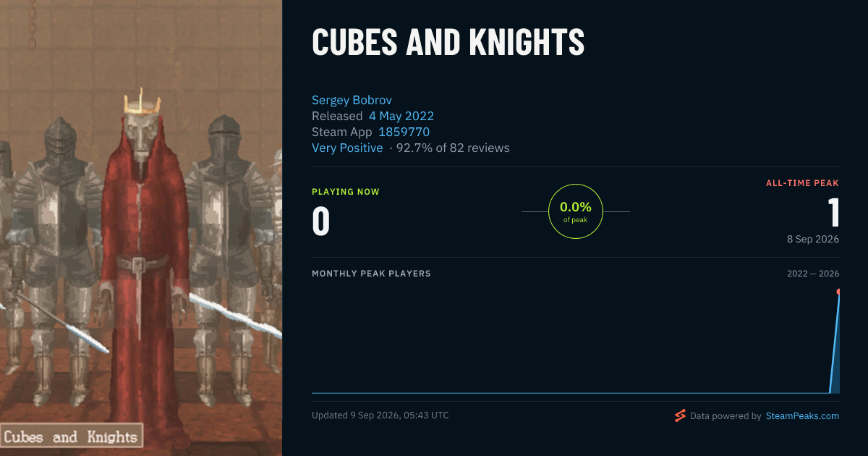The height and width of the screenshot is (456, 868).
Task: Click the Very Positive review rating
Action: click(347, 148)
